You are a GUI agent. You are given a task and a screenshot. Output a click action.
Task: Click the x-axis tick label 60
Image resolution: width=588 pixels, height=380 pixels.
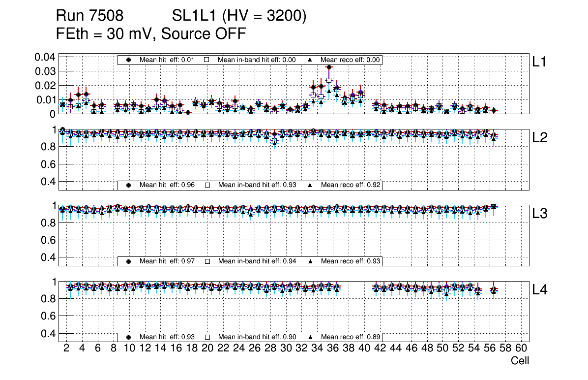pos(521,348)
